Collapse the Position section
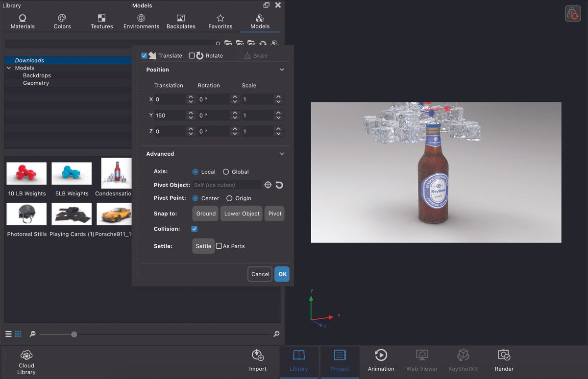 (282, 70)
